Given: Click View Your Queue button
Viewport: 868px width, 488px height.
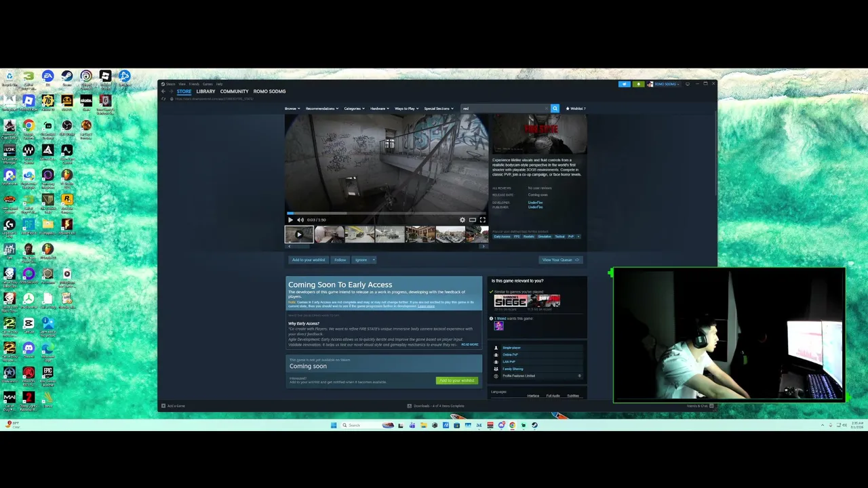Looking at the screenshot, I should (x=561, y=260).
